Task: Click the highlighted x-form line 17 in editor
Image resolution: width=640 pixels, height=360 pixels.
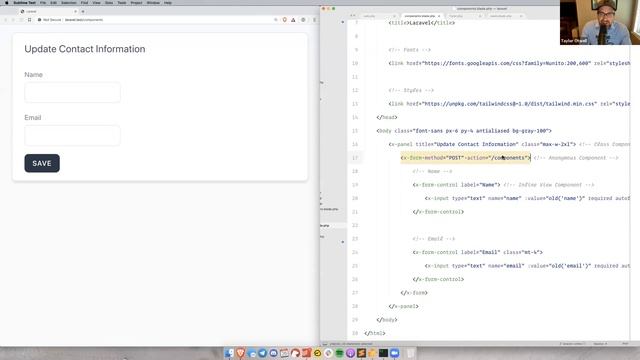Action: point(465,158)
